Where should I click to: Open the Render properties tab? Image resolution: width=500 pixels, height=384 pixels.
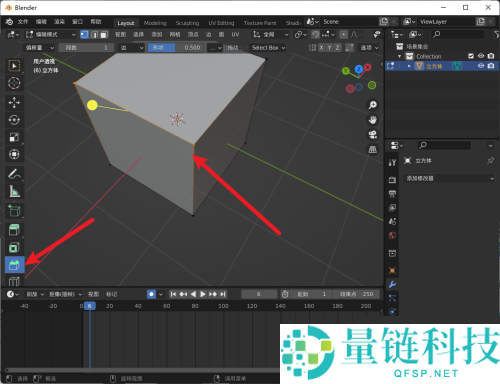pos(392,180)
